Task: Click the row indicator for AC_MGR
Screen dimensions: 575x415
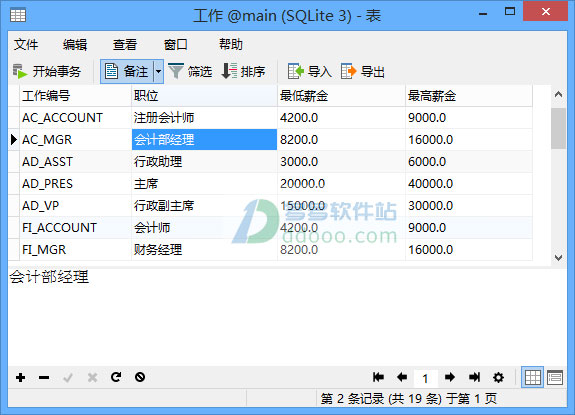Action: click(x=14, y=140)
